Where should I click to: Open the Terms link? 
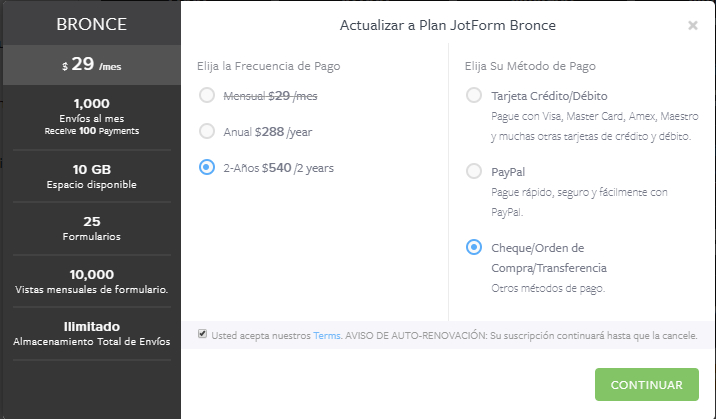[x=327, y=335]
